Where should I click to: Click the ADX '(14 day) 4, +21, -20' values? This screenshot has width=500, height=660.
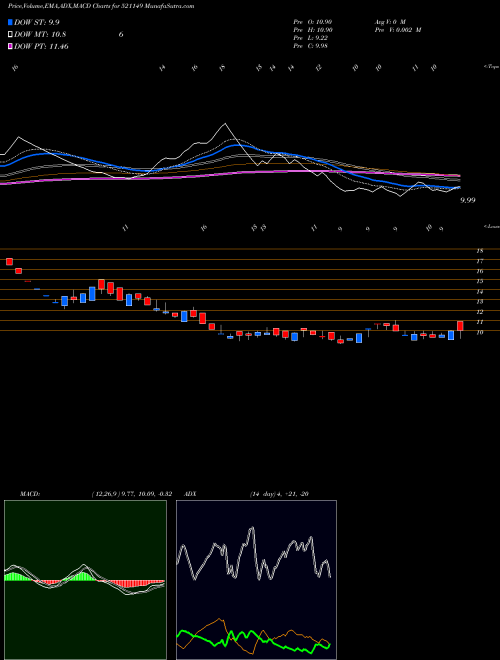(x=279, y=494)
